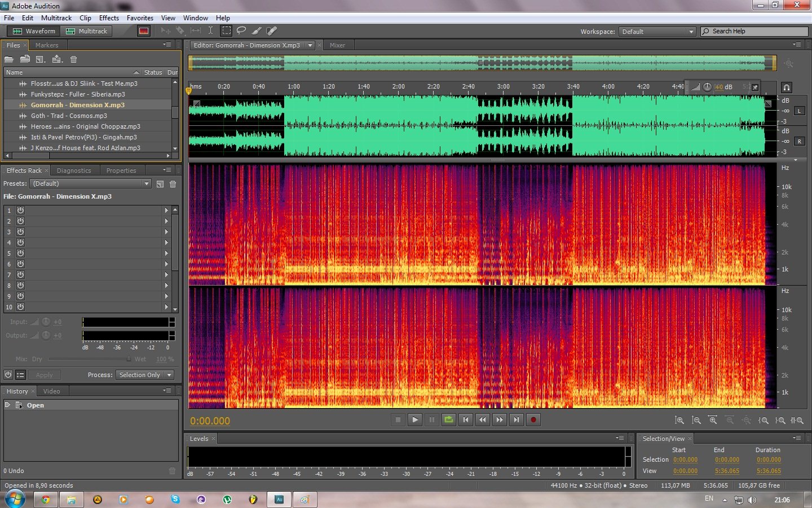Click the Search Help input field
Screen dimensions: 812x508
pyautogui.click(x=754, y=32)
